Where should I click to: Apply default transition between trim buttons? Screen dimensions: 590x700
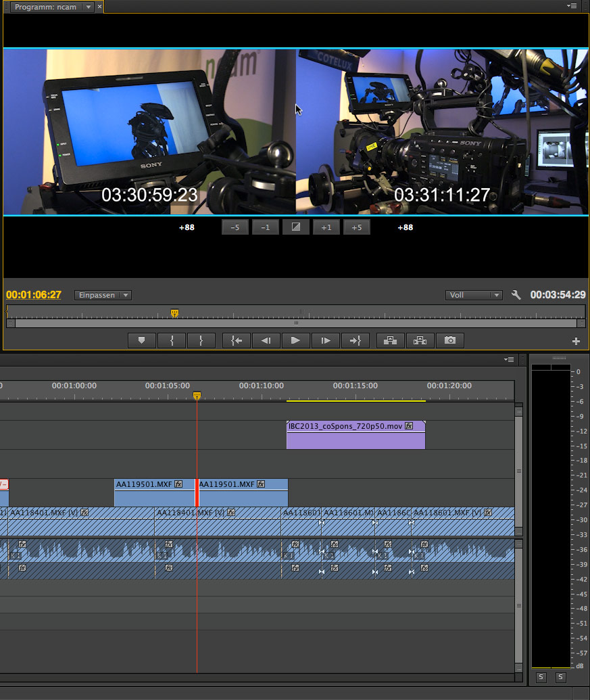click(295, 227)
